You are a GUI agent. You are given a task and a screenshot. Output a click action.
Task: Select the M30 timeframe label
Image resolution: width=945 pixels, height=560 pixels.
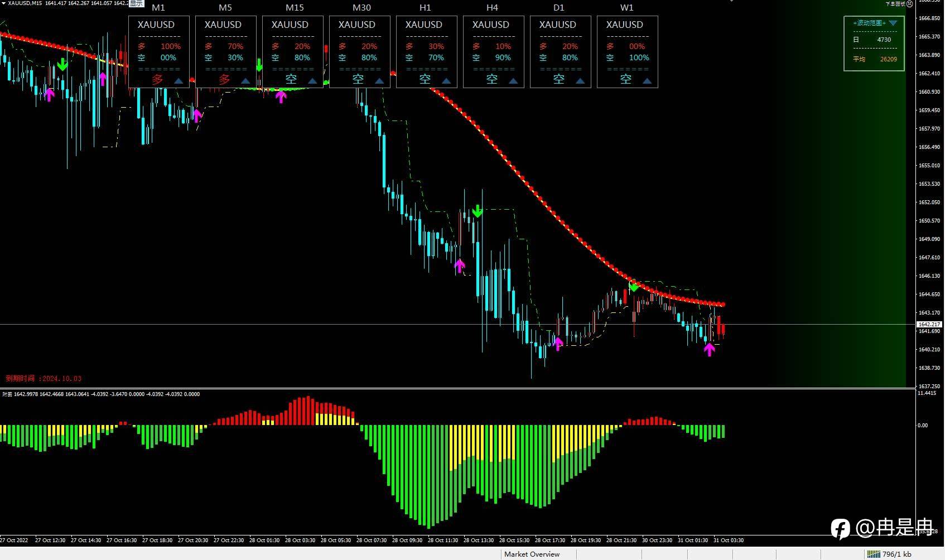(361, 8)
